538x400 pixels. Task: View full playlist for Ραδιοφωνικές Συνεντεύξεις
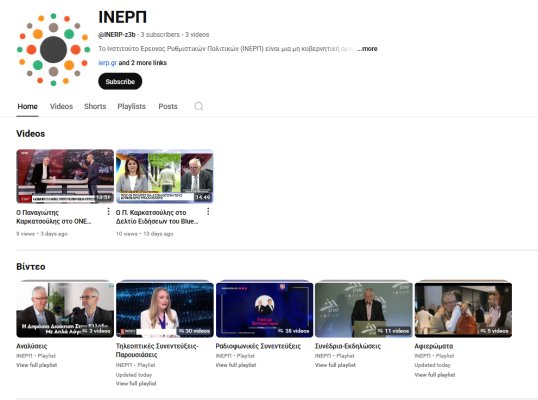pyautogui.click(x=236, y=365)
